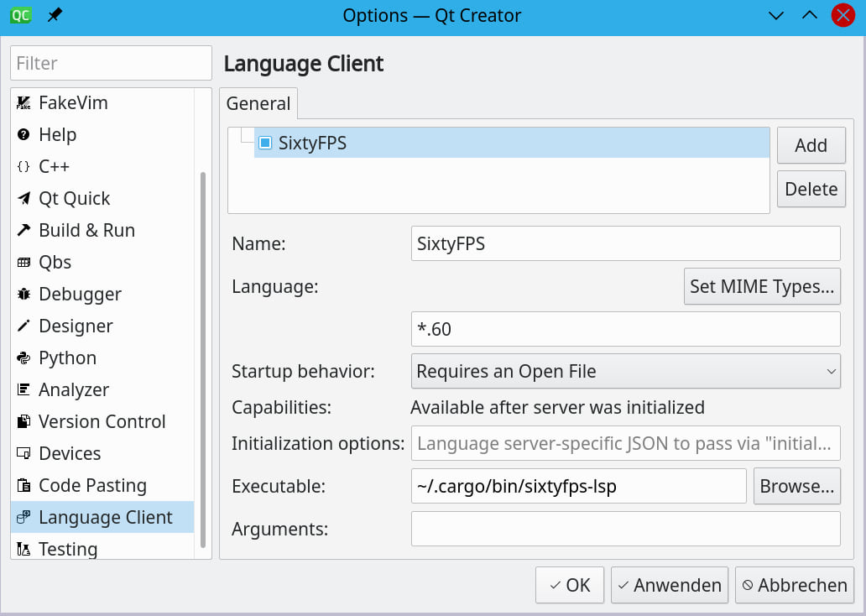Cancel with the Abbrechen button
The image size is (866, 616).
[795, 585]
